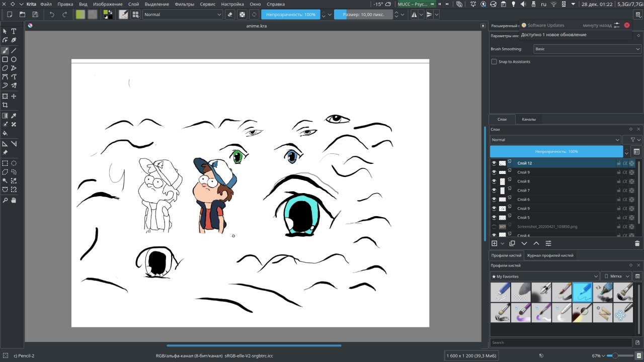Select the Fill bucket tool

coord(5,133)
